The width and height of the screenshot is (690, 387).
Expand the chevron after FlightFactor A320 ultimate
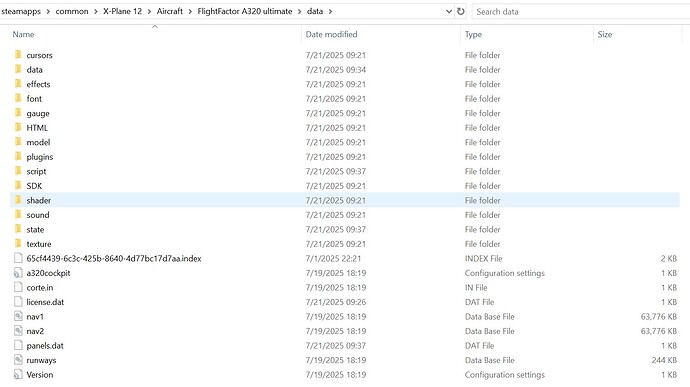point(299,11)
